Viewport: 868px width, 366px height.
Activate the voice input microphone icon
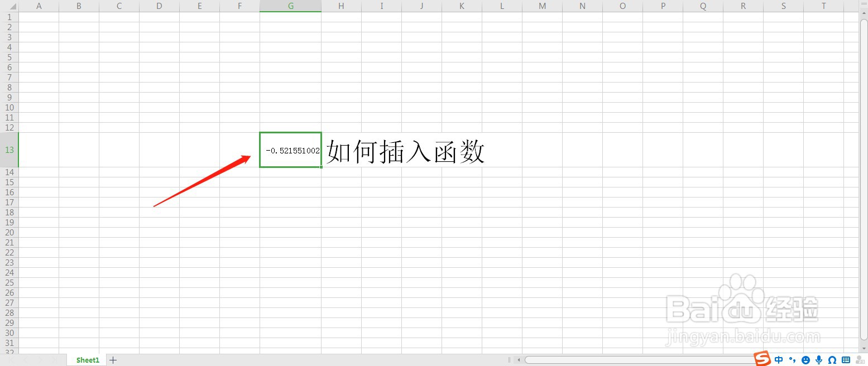pyautogui.click(x=818, y=360)
